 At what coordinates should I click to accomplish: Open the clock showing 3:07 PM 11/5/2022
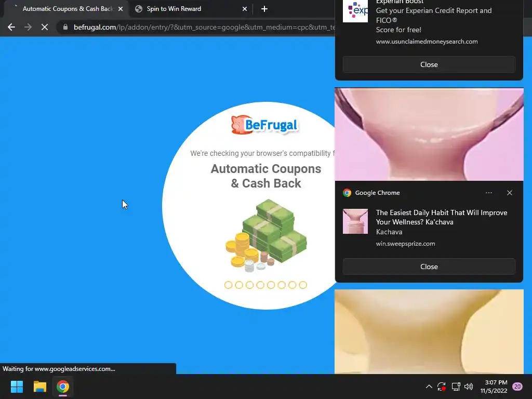pyautogui.click(x=494, y=387)
